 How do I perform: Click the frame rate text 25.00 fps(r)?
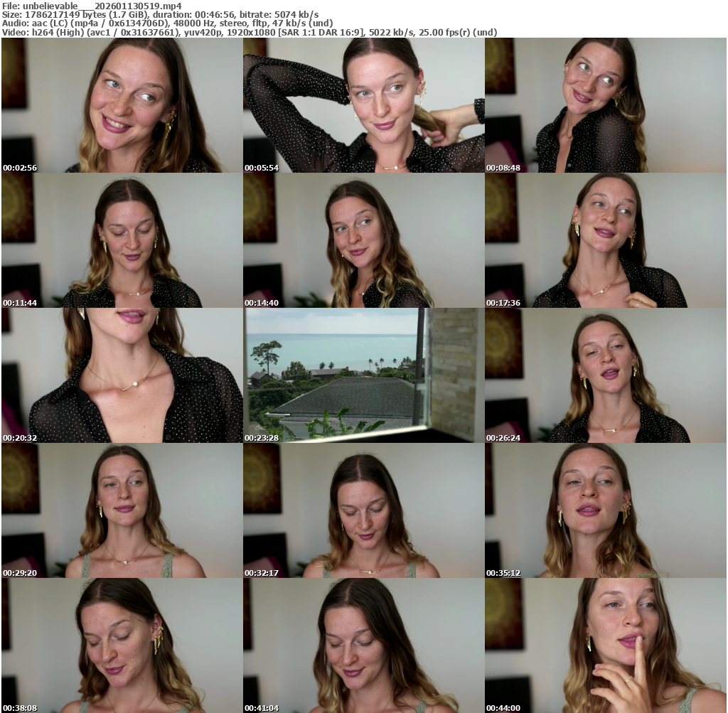point(444,33)
